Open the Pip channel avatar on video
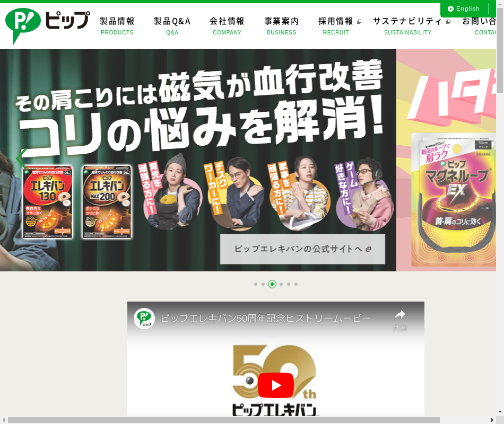The image size is (504, 424). 144,319
